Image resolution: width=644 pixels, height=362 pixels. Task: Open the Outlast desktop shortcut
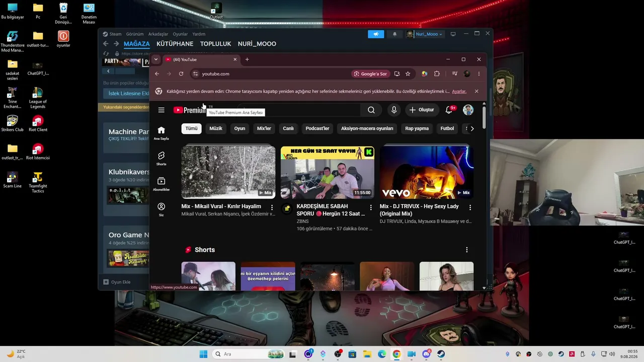216,11
